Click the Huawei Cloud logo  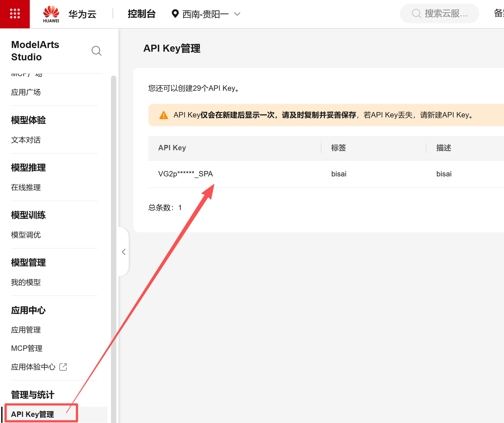point(51,14)
